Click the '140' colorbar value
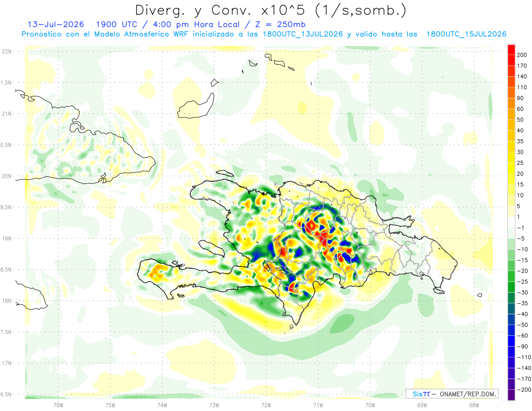 [x=522, y=76]
